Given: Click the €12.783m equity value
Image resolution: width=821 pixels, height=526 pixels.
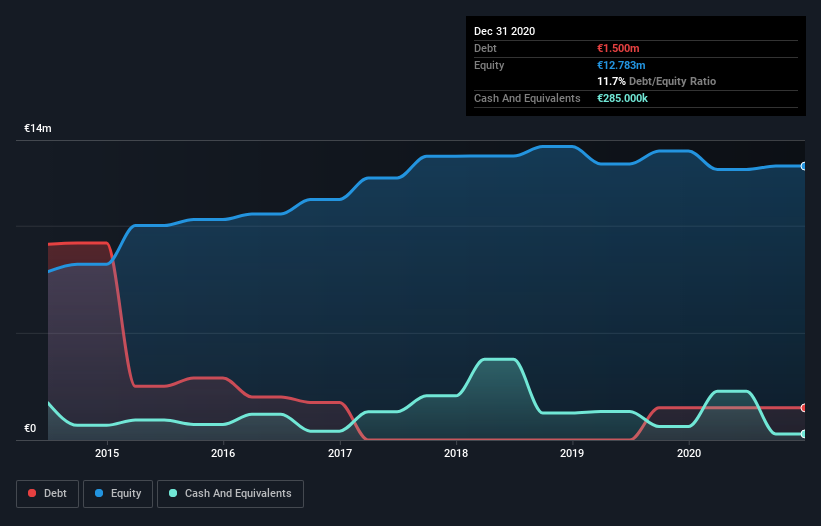Looking at the screenshot, I should [621, 65].
